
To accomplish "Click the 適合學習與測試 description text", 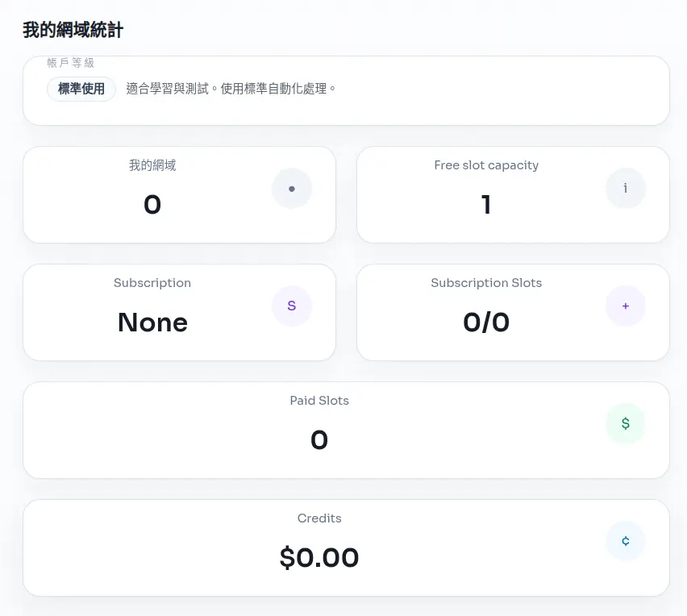I will (x=231, y=89).
